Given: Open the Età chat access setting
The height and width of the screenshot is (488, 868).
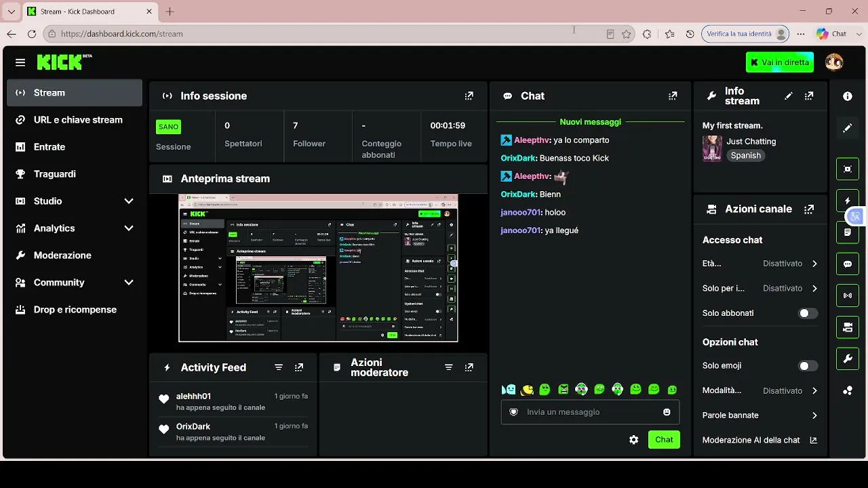Looking at the screenshot, I should (x=759, y=264).
